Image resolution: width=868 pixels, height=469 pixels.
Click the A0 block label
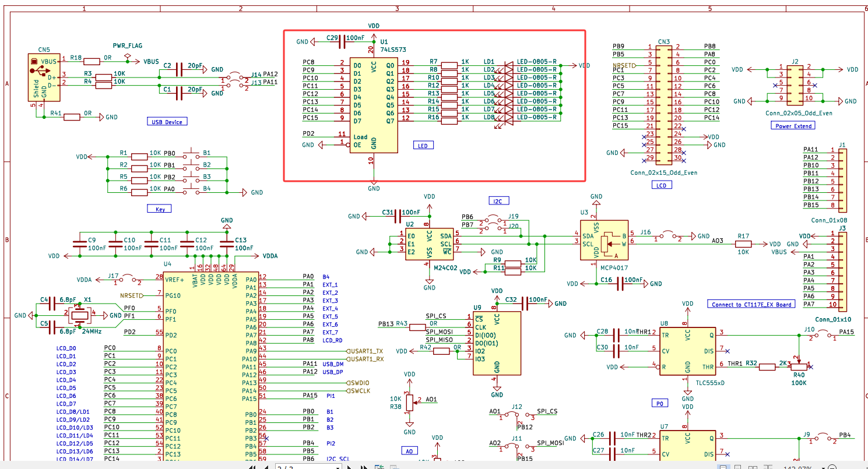coord(409,450)
